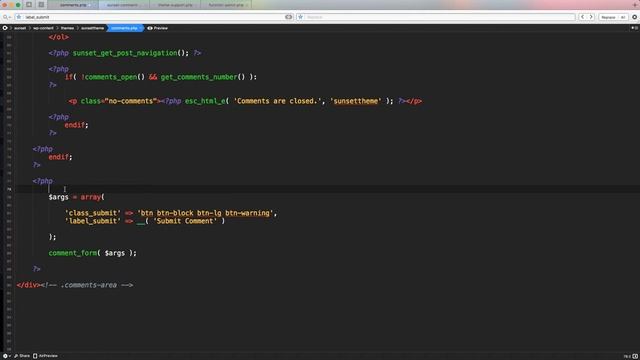Click the find field containing label_submit
This screenshot has width=640, height=360.
click(153, 17)
